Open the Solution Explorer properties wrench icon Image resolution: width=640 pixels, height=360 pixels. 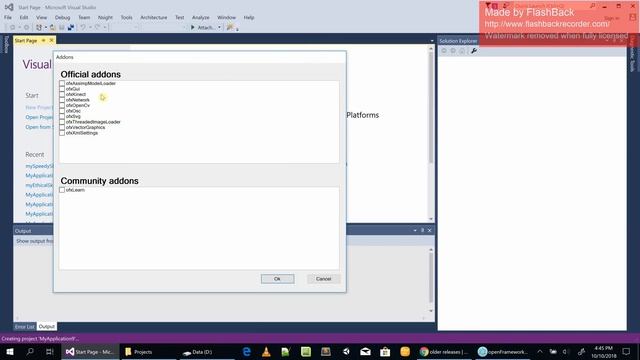474,51
